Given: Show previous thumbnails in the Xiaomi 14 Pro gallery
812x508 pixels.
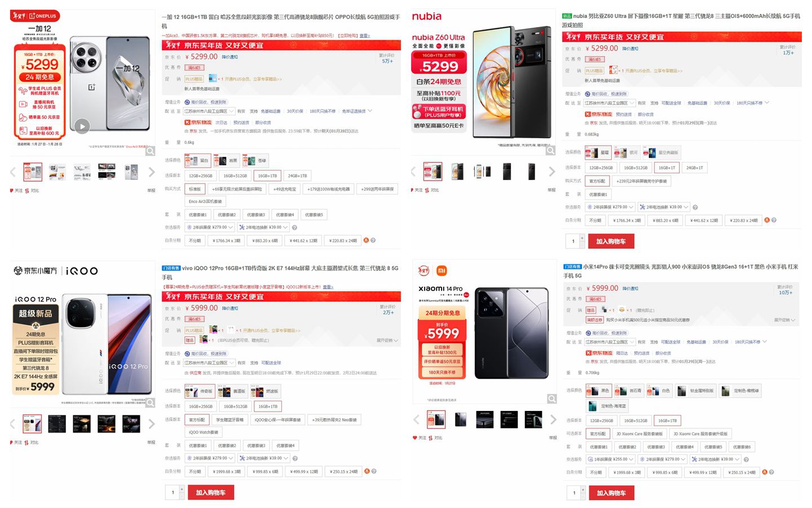Looking at the screenshot, I should click(x=416, y=419).
